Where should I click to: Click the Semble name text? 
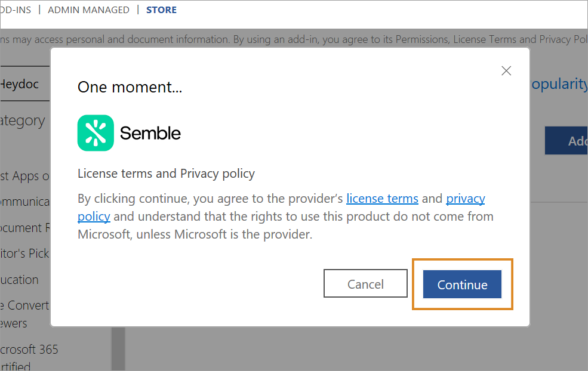click(x=150, y=133)
